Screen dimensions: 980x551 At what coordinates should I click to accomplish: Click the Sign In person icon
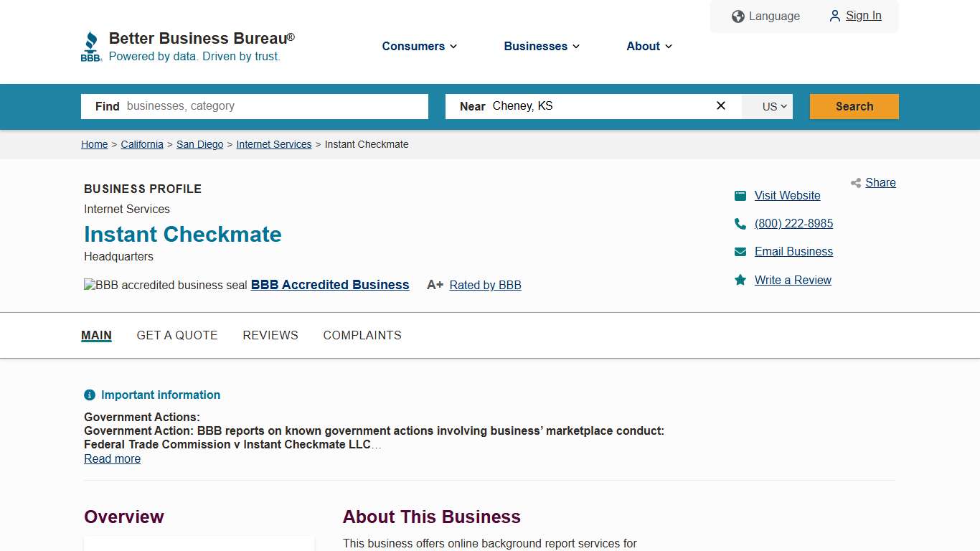point(834,16)
